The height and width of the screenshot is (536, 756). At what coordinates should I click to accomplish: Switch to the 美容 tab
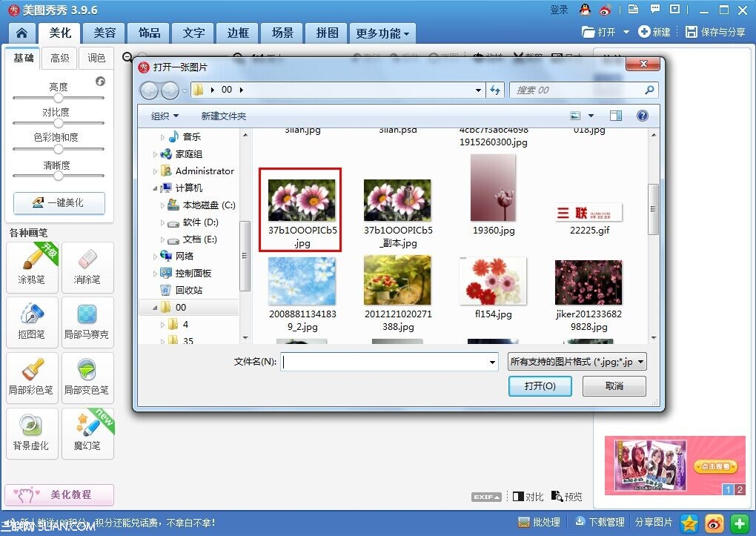point(105,33)
